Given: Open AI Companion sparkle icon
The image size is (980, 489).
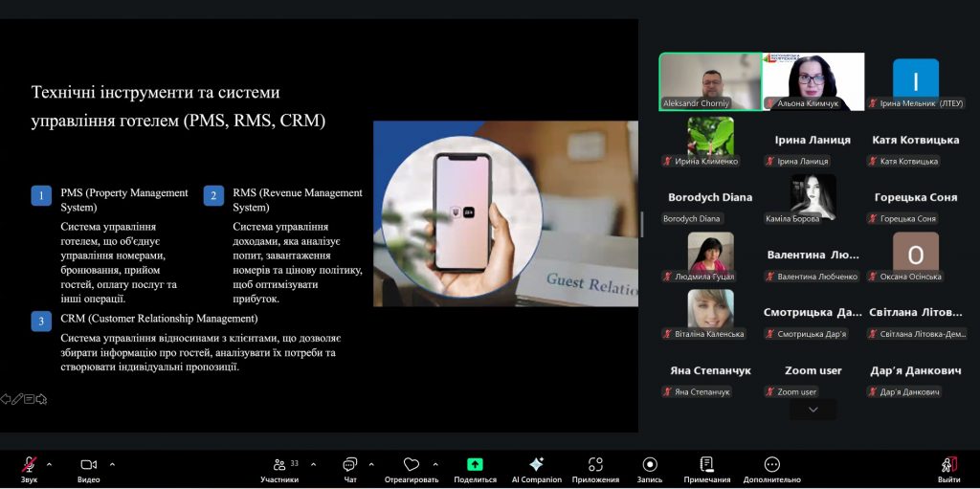Looking at the screenshot, I should tap(536, 465).
